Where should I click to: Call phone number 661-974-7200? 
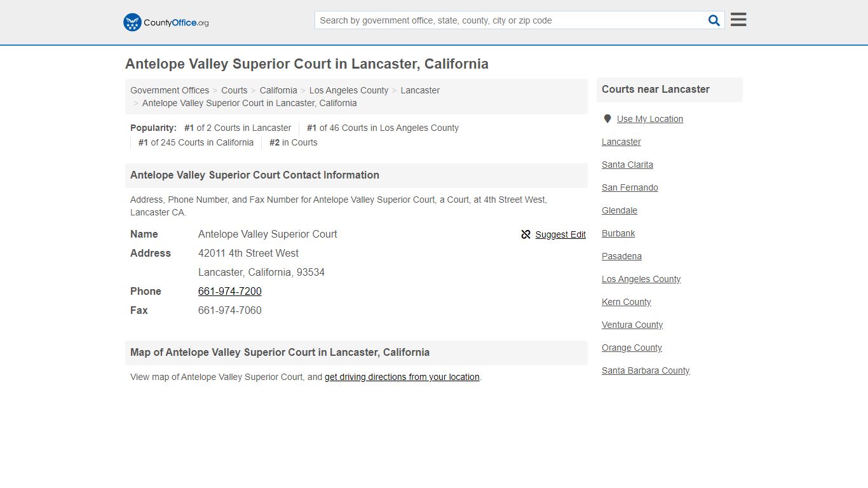coord(230,291)
